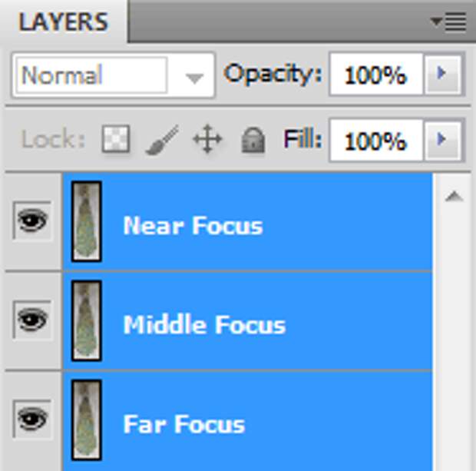Click the Near Focus layer thumbnail
Image resolution: width=476 pixels, height=471 pixels.
pos(87,221)
